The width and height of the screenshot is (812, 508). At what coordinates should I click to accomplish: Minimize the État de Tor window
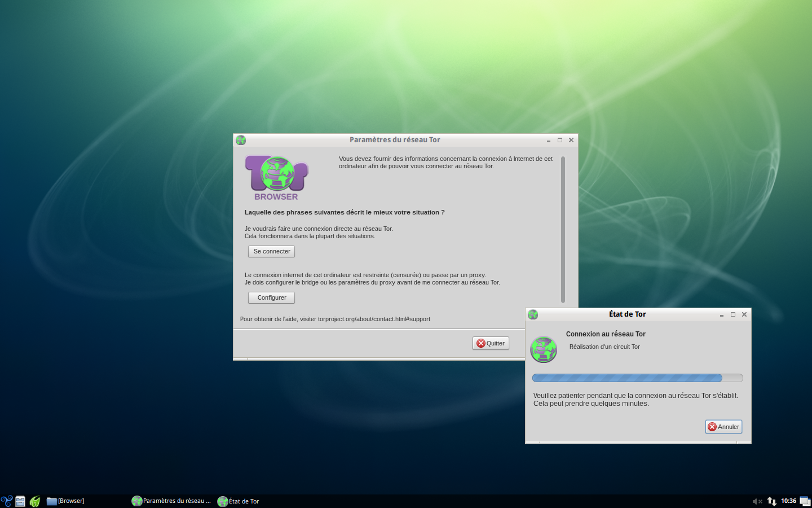coord(721,315)
